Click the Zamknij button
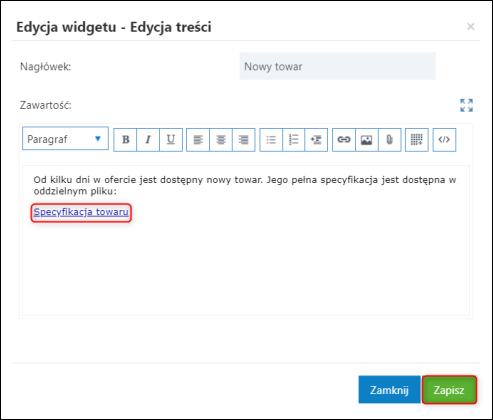 point(389,390)
